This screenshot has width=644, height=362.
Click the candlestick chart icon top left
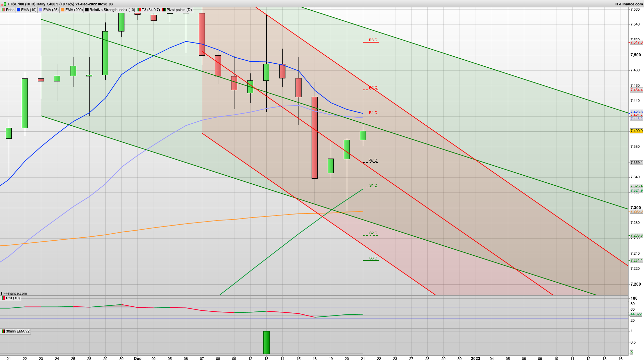[3, 4]
